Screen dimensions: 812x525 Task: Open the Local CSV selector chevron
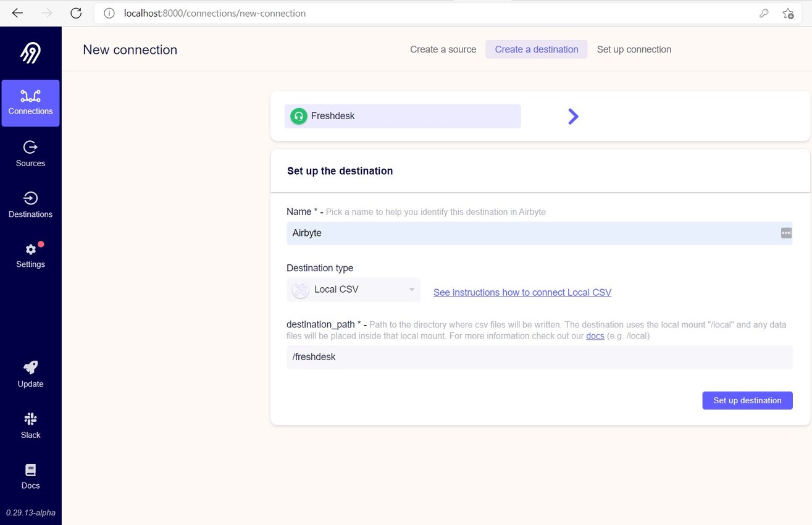pyautogui.click(x=411, y=289)
